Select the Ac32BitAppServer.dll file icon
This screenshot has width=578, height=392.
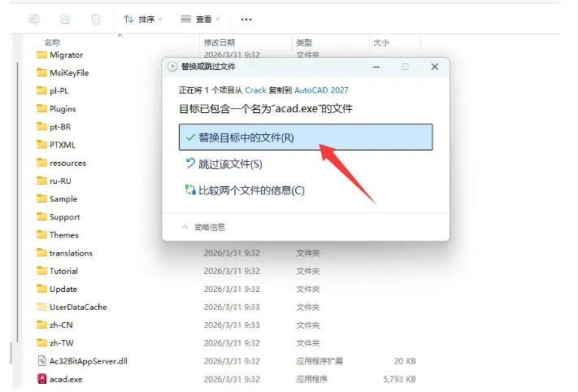41,361
